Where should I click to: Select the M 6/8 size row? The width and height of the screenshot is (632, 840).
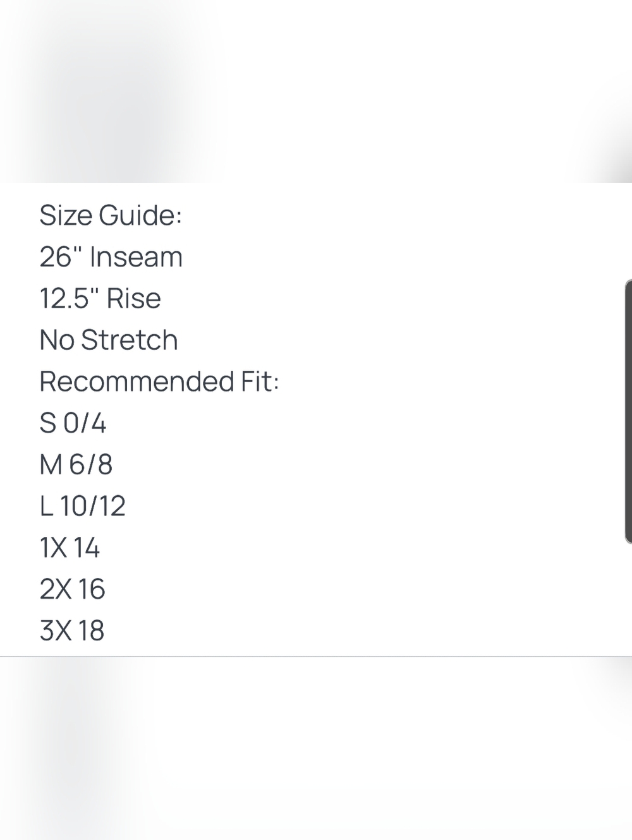76,465
